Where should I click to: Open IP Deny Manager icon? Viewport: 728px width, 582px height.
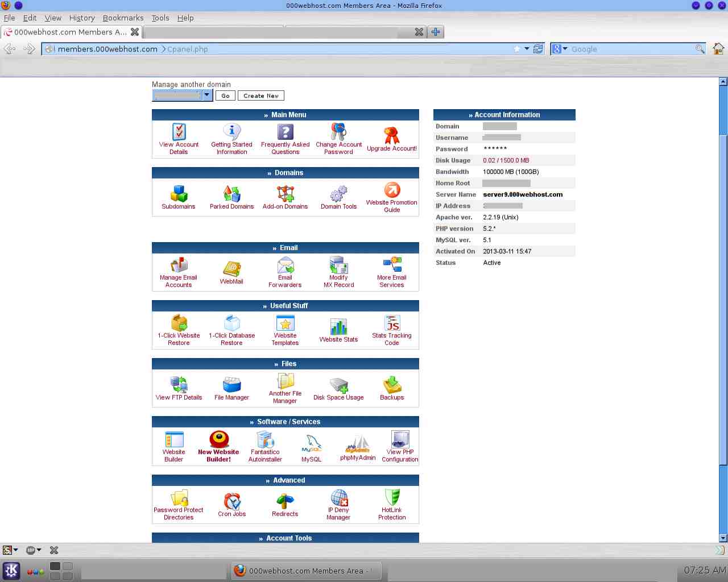click(339, 498)
